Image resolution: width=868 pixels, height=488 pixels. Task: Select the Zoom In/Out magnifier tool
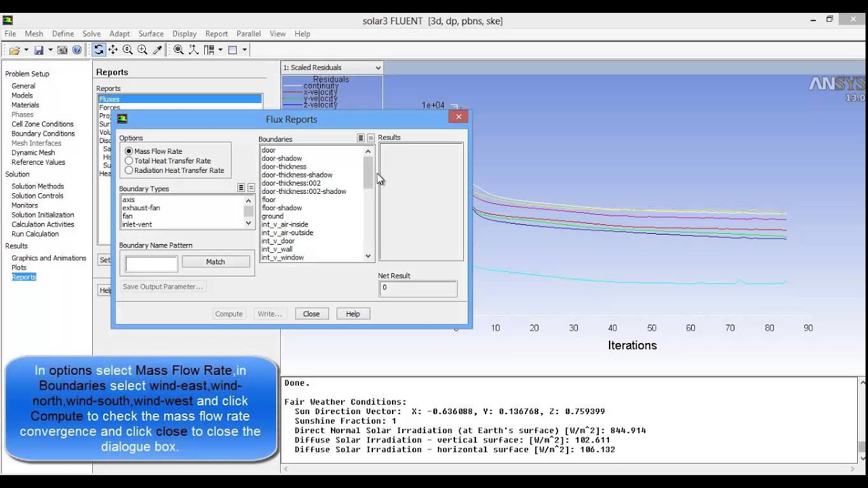(127, 49)
